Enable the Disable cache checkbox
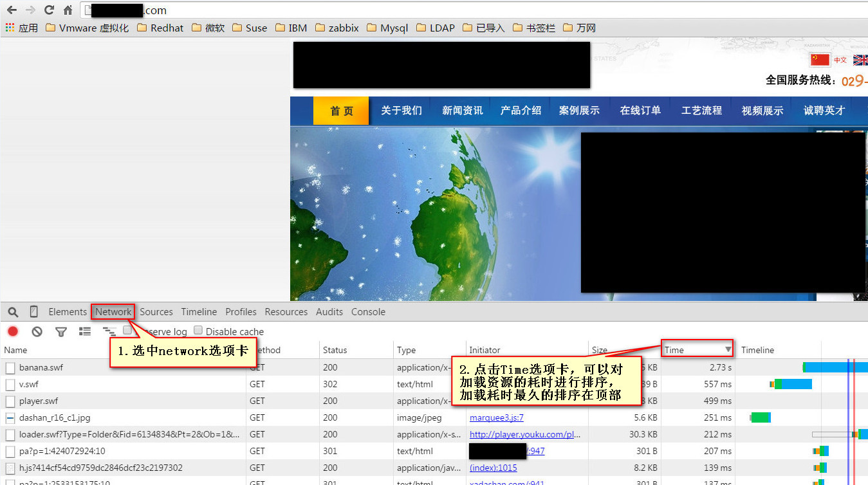Image resolution: width=868 pixels, height=485 pixels. [198, 331]
